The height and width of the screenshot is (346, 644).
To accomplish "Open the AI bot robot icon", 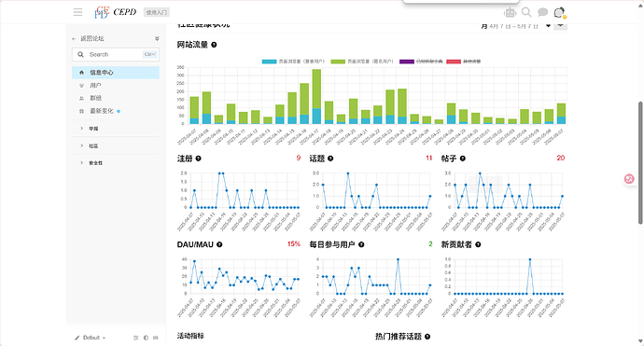I will [x=511, y=12].
